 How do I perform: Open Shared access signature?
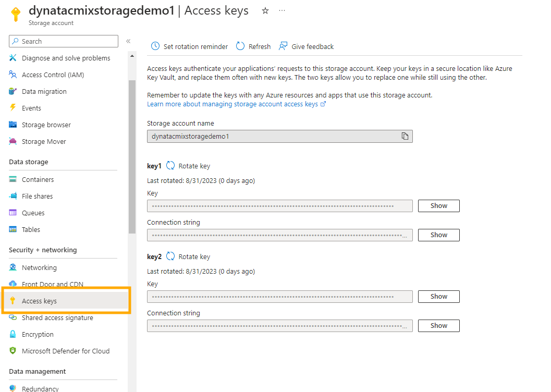click(58, 317)
